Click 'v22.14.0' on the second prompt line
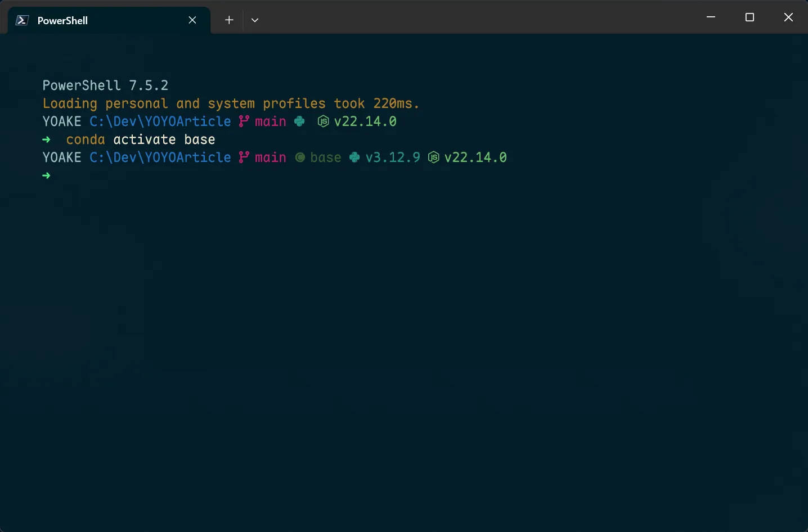This screenshot has width=808, height=532. [475, 157]
